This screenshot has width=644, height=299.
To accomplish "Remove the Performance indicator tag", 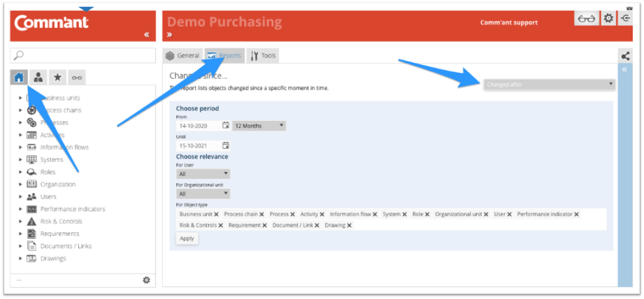I will click(576, 214).
